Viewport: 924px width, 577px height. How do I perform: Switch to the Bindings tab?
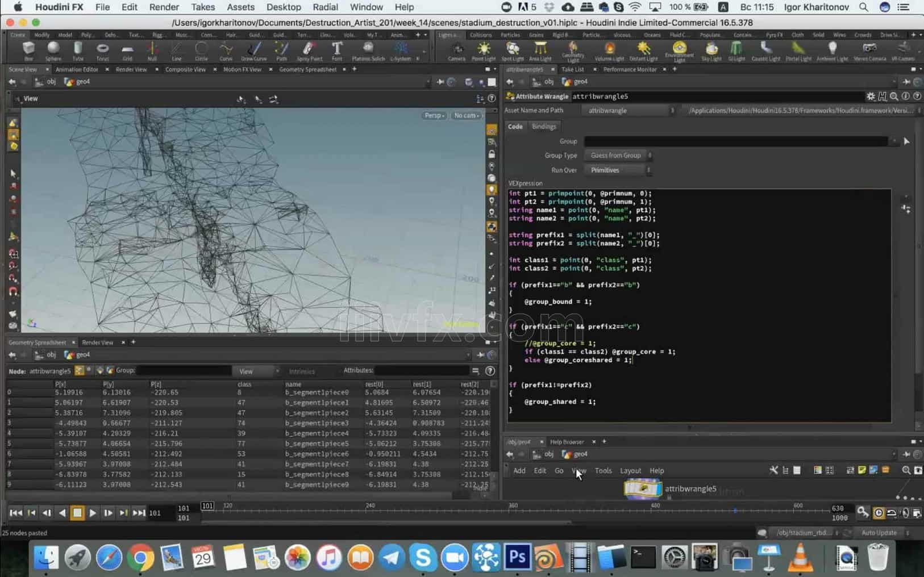pos(544,127)
